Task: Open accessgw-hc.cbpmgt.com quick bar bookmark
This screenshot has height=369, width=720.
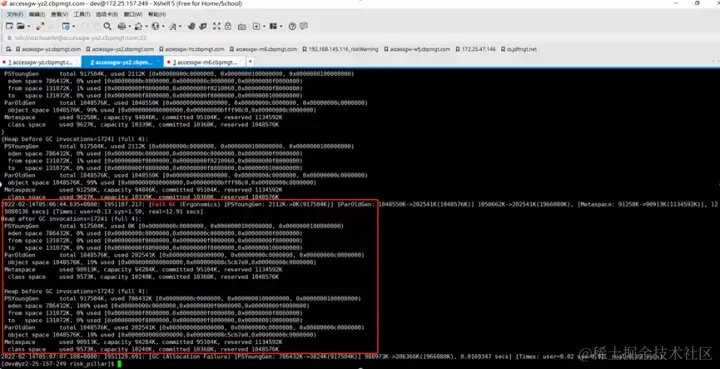Action: pos(192,49)
